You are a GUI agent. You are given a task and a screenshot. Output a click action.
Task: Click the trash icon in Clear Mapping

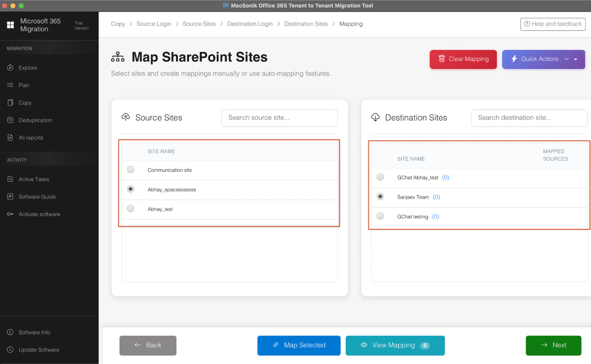click(442, 59)
